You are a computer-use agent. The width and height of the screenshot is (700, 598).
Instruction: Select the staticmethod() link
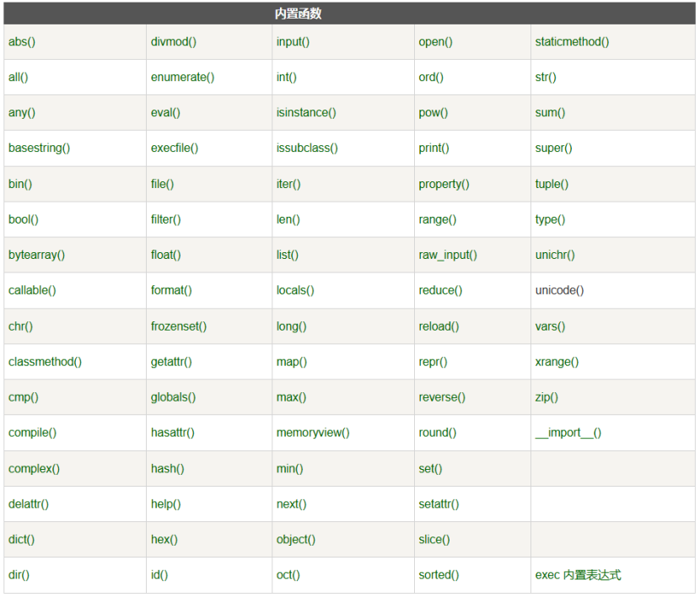(x=572, y=41)
